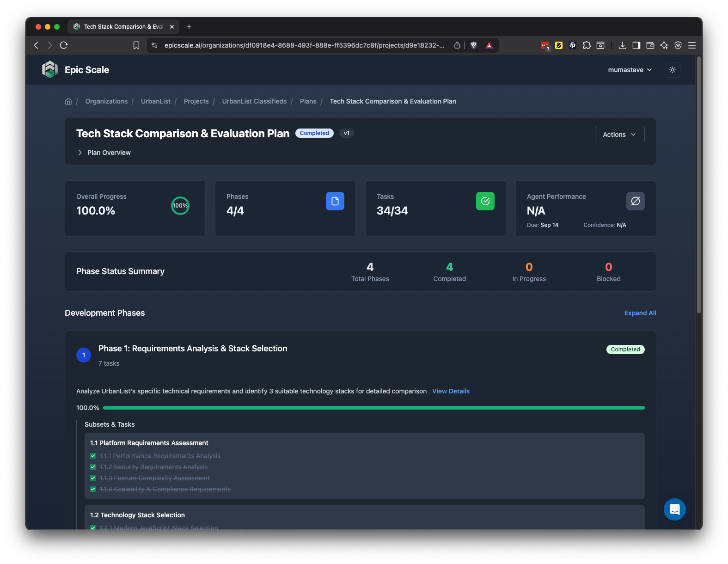Click the 100% circular progress ring
Screen dimensions: 728x564
coord(180,206)
